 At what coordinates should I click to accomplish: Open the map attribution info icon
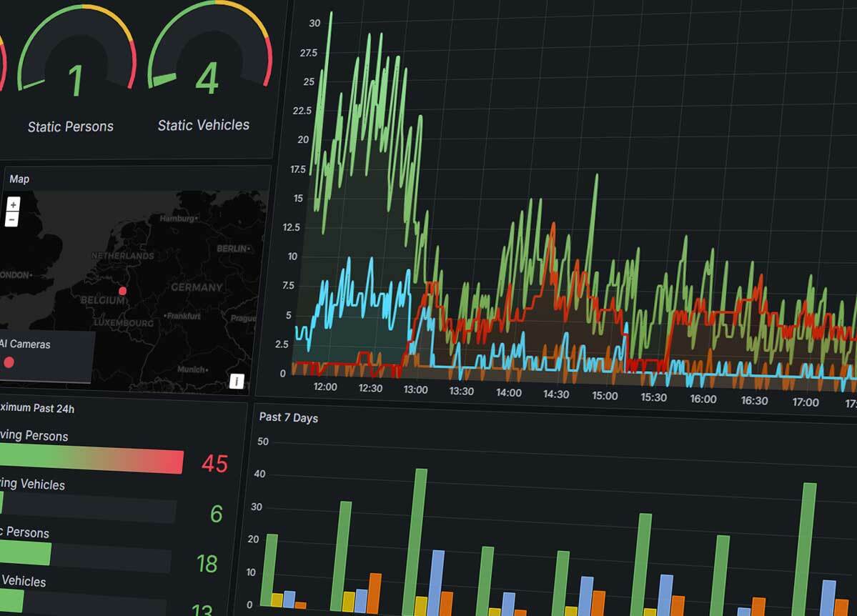click(x=237, y=381)
